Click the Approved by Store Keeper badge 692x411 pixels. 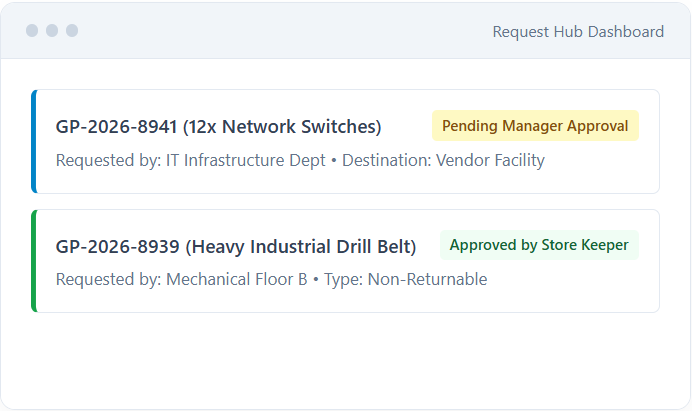coord(539,245)
